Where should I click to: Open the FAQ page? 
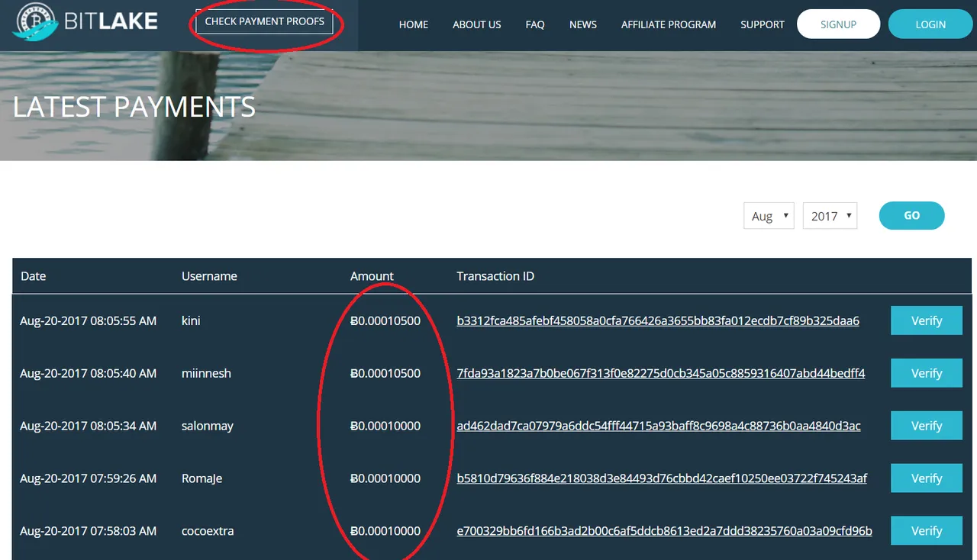(x=535, y=24)
